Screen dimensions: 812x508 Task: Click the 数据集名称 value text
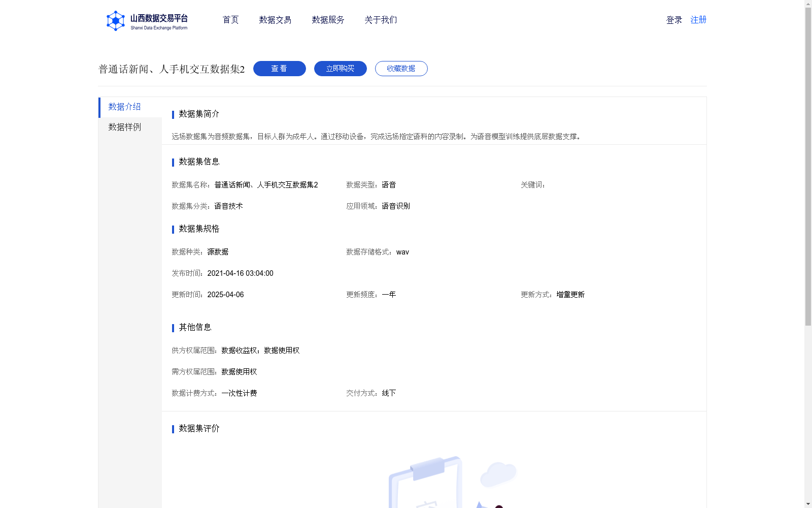pyautogui.click(x=266, y=185)
